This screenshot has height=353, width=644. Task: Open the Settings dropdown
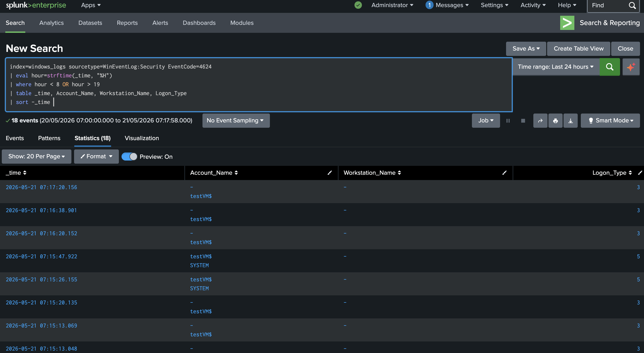point(495,5)
